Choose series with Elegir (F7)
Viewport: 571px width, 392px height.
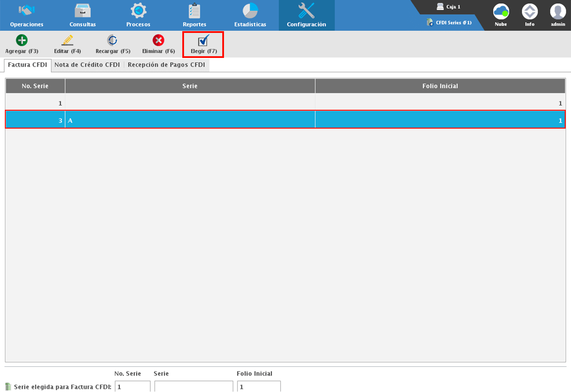pos(203,44)
